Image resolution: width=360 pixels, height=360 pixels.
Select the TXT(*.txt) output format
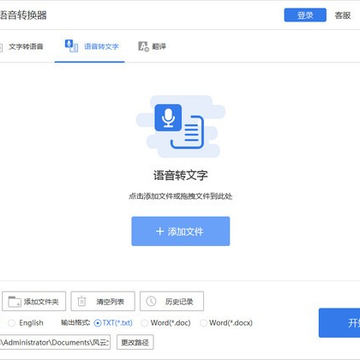98,323
